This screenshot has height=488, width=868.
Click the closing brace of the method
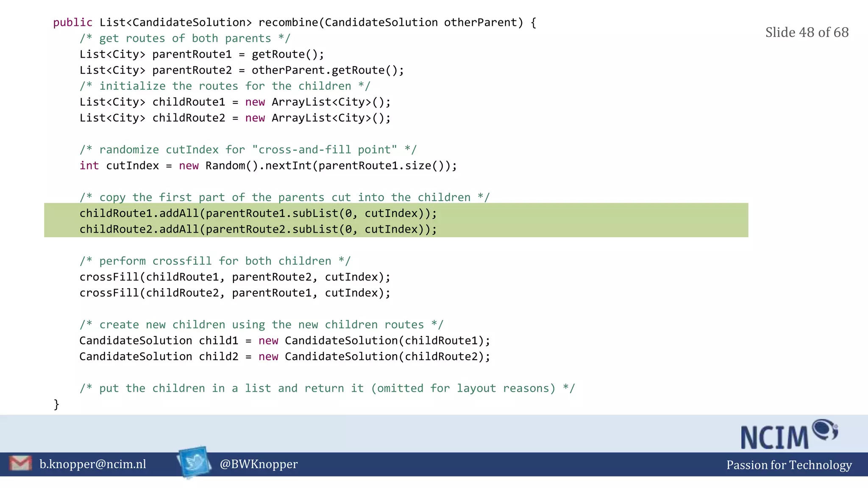coord(56,404)
